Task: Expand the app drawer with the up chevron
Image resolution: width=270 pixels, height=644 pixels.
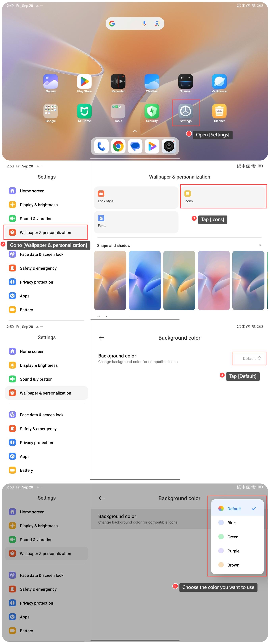Action: pos(135,131)
